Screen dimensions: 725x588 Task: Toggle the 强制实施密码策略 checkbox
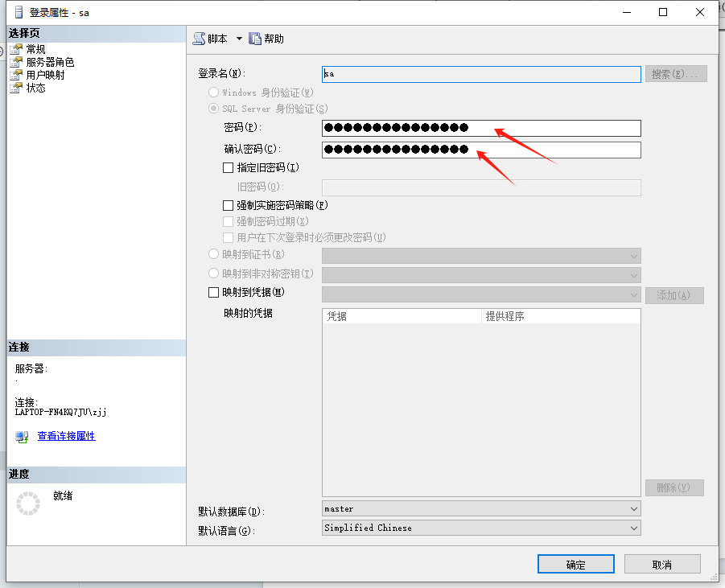coord(229,206)
